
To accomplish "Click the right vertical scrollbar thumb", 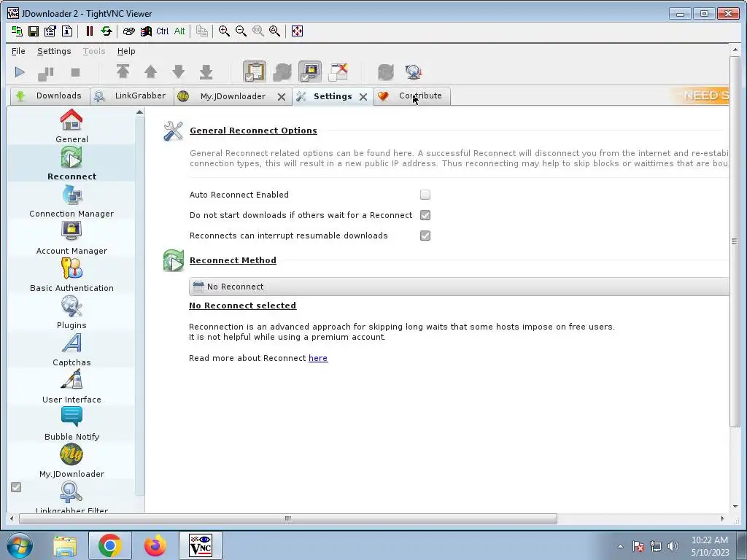I will (735, 241).
